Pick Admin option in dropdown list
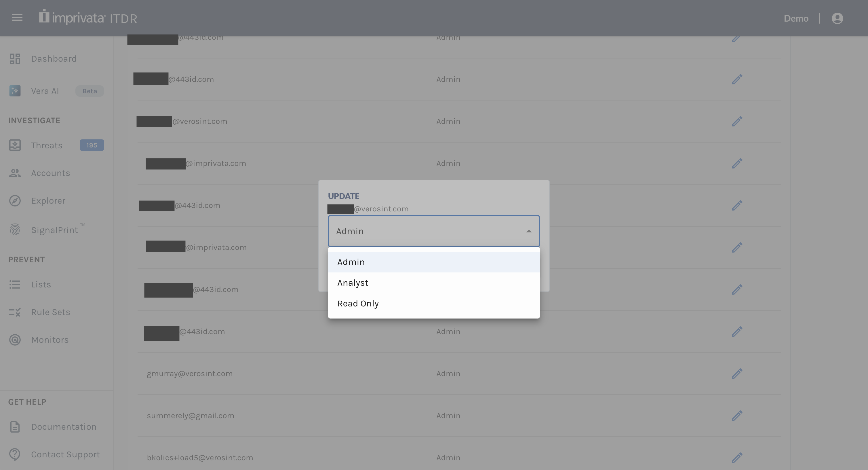This screenshot has width=868, height=470. coord(351,262)
